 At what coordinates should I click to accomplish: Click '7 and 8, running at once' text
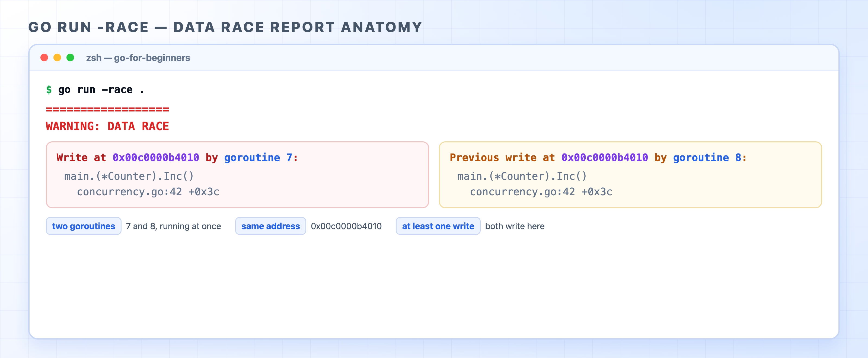click(x=174, y=226)
